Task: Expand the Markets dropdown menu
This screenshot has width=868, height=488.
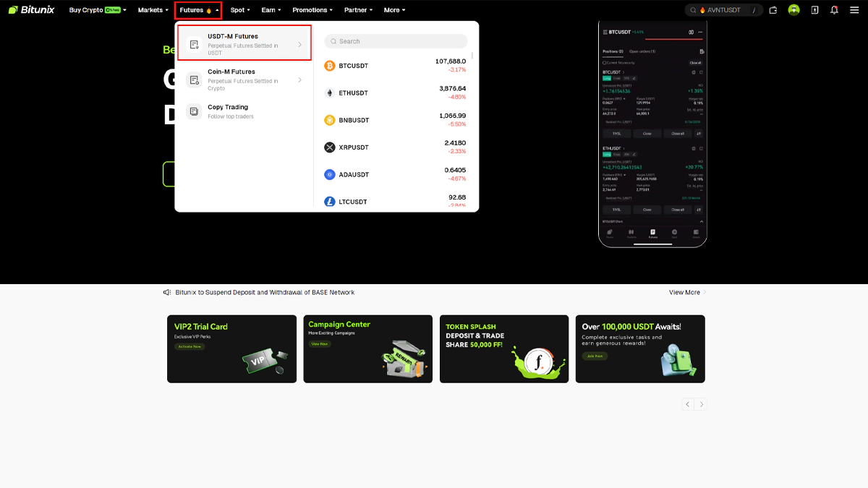Action: (153, 10)
